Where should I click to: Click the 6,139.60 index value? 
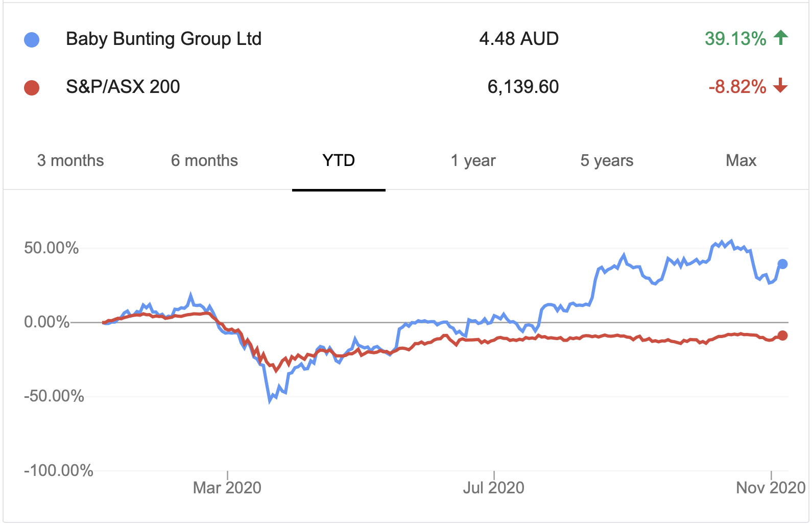click(x=523, y=87)
